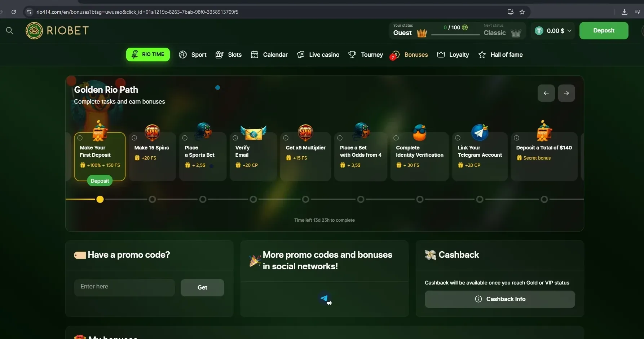Click Deposit on Make Your First Deposit card

[100, 181]
